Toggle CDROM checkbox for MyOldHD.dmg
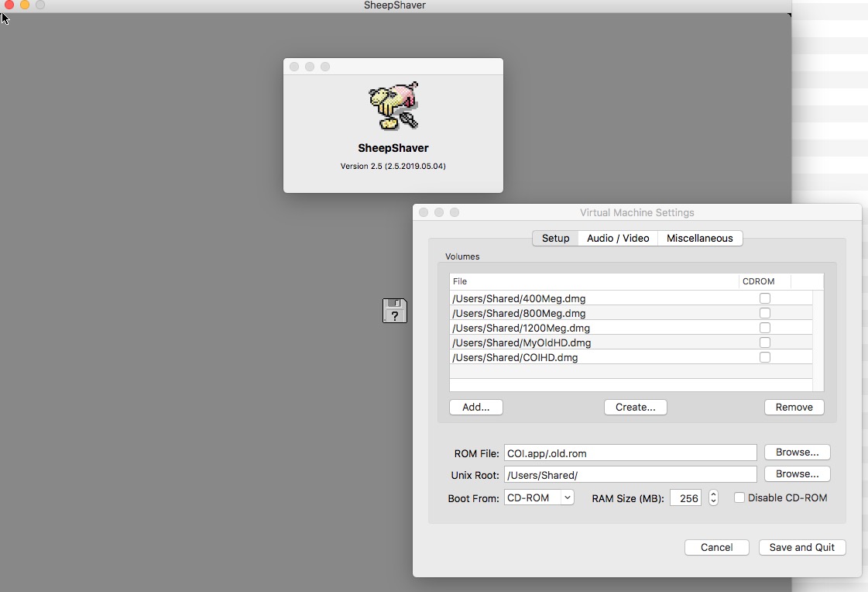This screenshot has height=592, width=868. coord(764,342)
